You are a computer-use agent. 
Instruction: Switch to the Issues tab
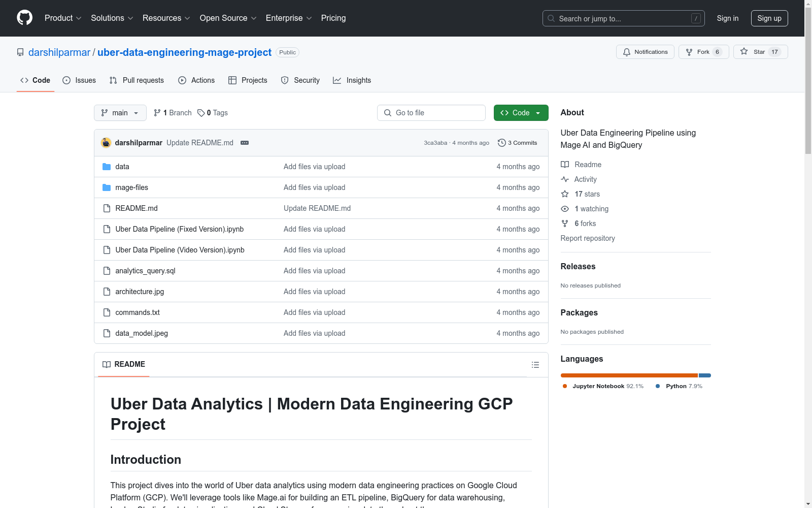79,80
